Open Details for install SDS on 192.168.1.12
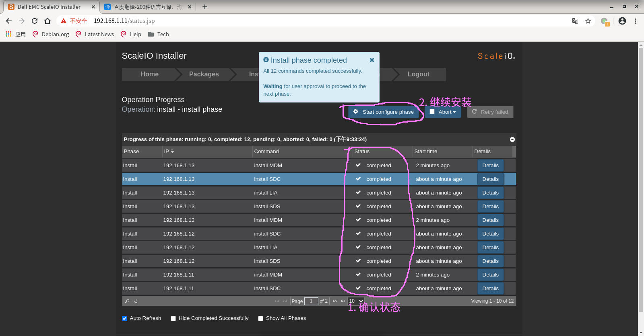This screenshot has width=644, height=336. [490, 261]
